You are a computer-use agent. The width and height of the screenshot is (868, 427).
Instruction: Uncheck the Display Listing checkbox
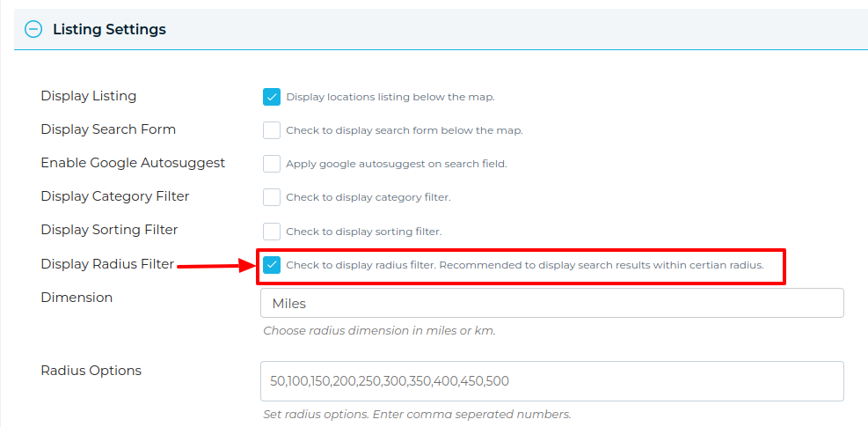(x=272, y=97)
